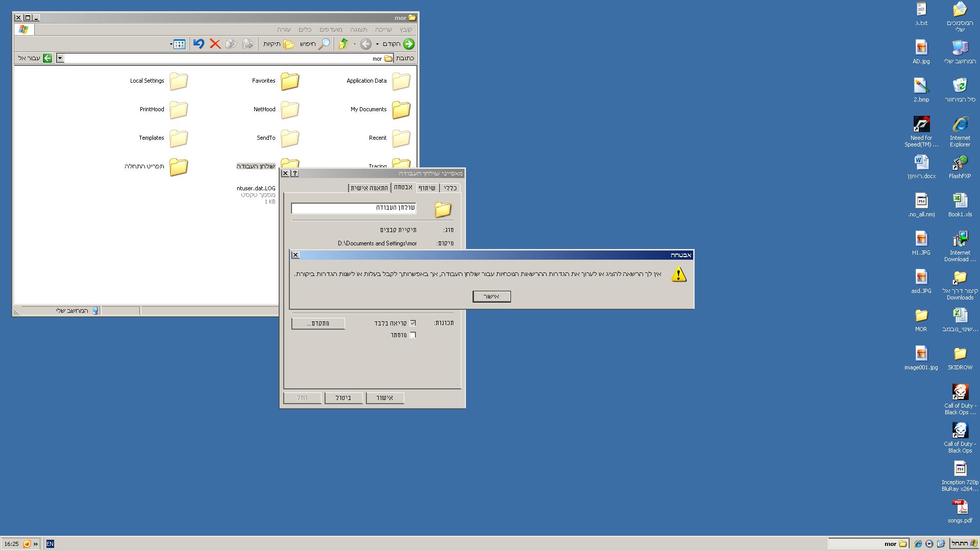Toggle the מוסתר hidden checkbox
980x551 pixels.
413,335
